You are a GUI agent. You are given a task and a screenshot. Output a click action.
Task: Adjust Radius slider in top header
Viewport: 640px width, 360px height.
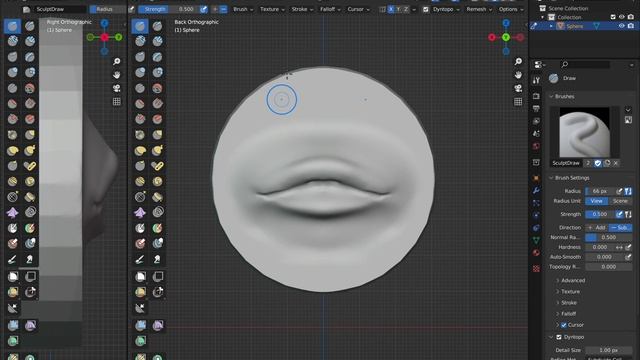108,9
